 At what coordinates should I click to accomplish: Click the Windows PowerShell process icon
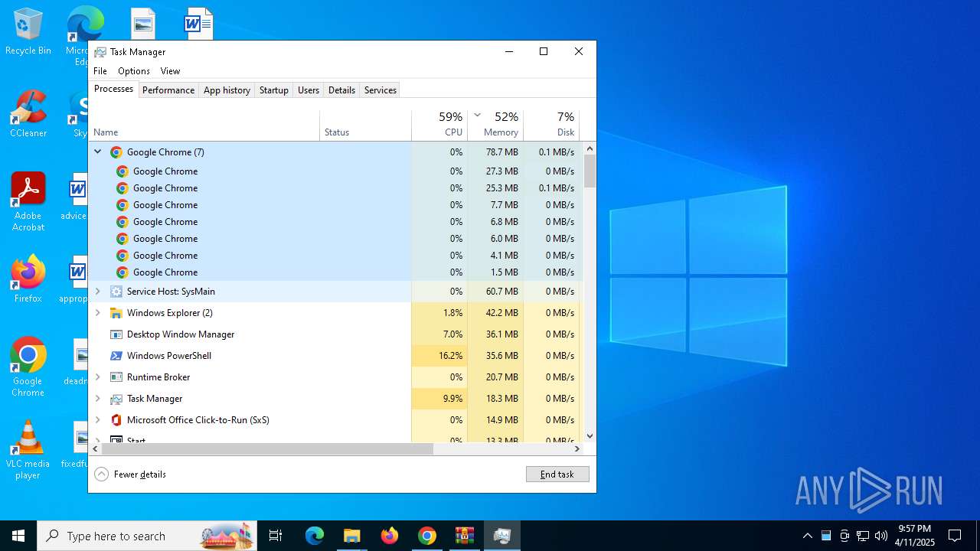[116, 356]
